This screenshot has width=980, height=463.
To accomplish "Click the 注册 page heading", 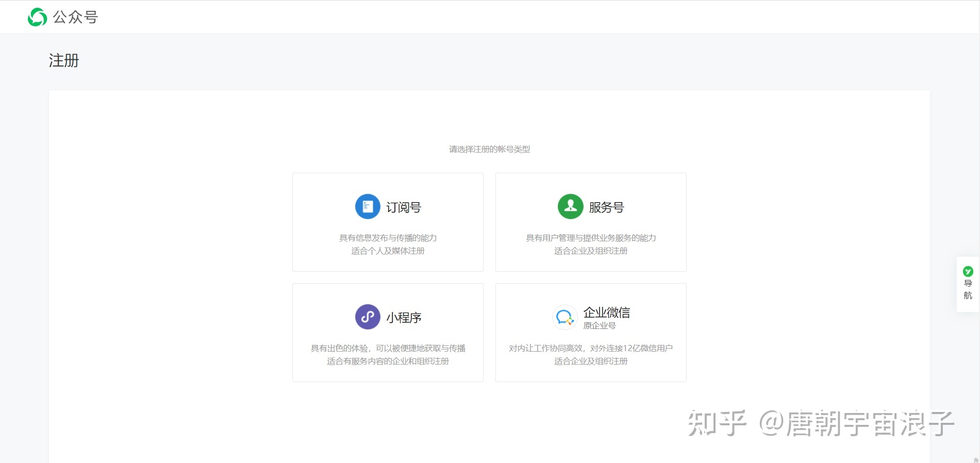I will (x=64, y=60).
